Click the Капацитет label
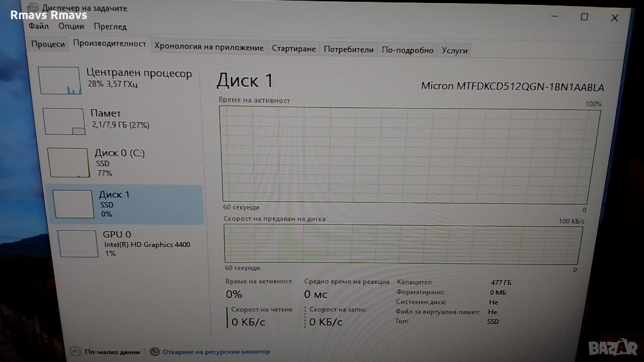 415,282
